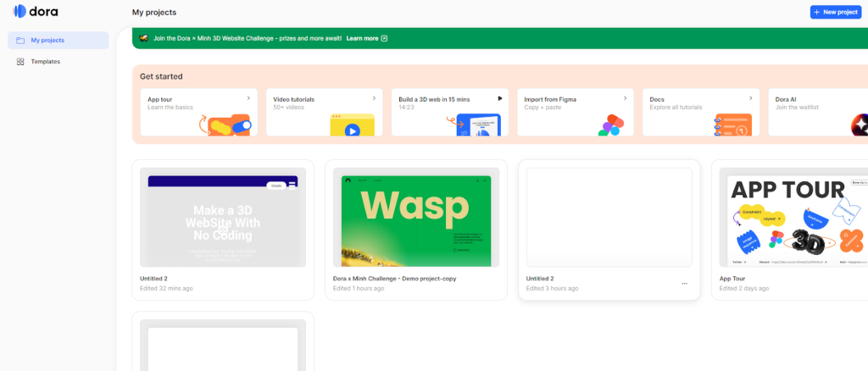Click the Video tutorials play illustration
Image resolution: width=868 pixels, height=371 pixels.
pos(351,127)
